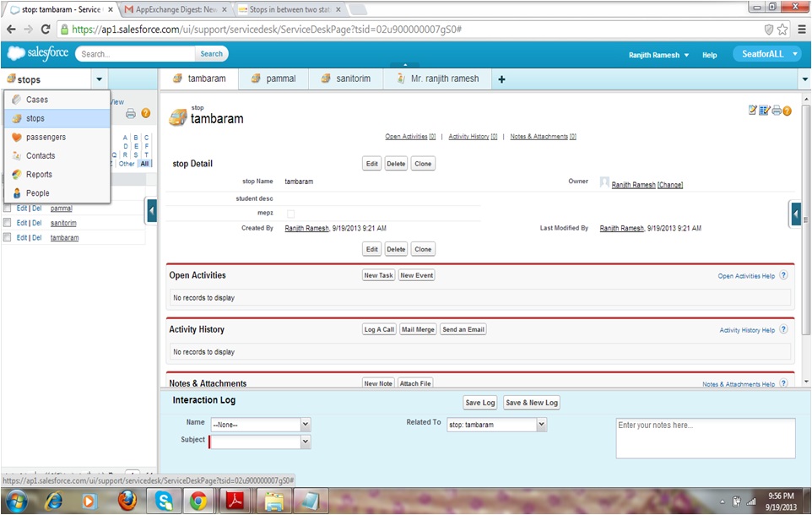Open the Ranjith Ramesh user menu
Screen dimensions: 812x515
[658, 55]
